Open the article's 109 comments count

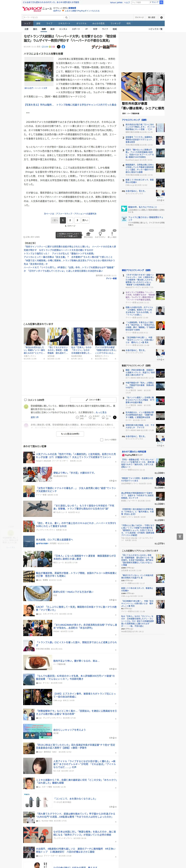[45, 47]
